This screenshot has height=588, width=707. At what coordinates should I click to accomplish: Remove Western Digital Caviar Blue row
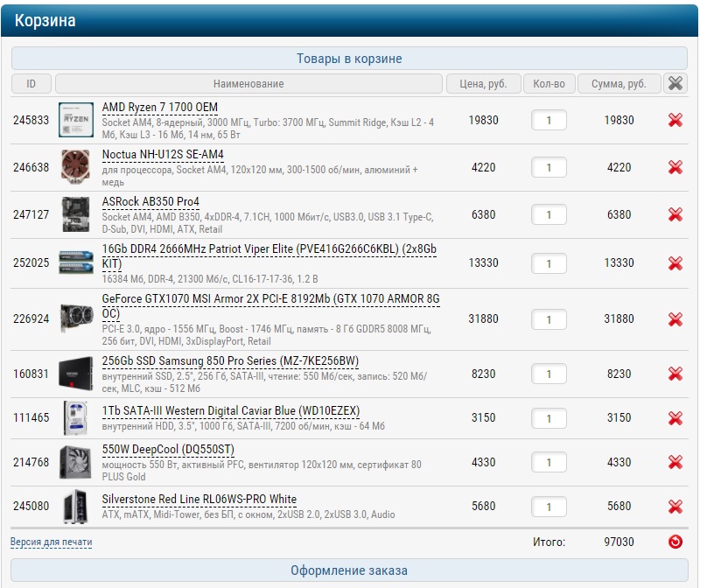pos(675,418)
